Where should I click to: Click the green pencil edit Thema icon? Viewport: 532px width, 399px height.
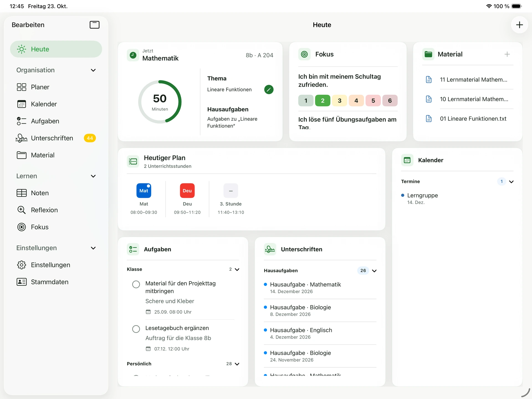tap(269, 89)
